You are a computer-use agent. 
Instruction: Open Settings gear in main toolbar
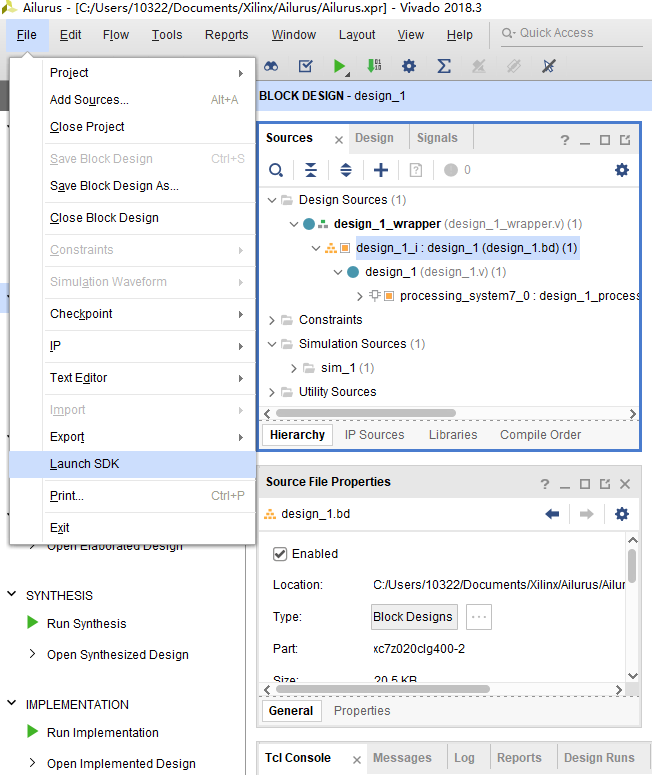click(x=409, y=66)
